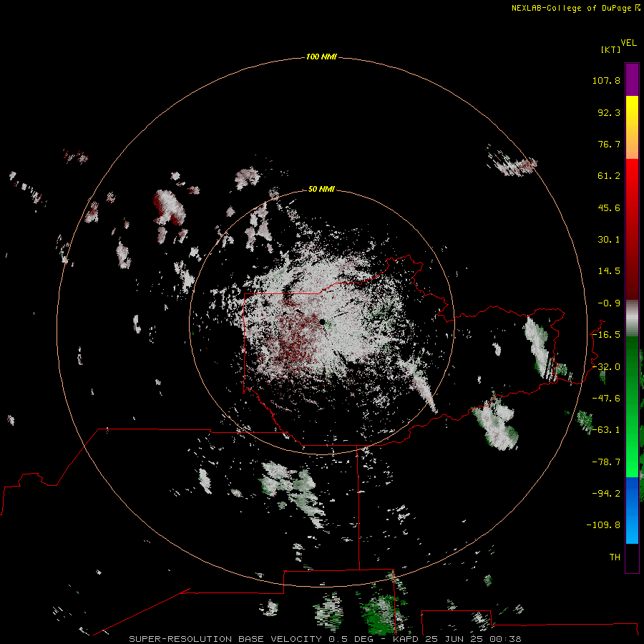Click the VEL legend title
Image resolution: width=644 pixels, height=644 pixels.
[x=628, y=43]
